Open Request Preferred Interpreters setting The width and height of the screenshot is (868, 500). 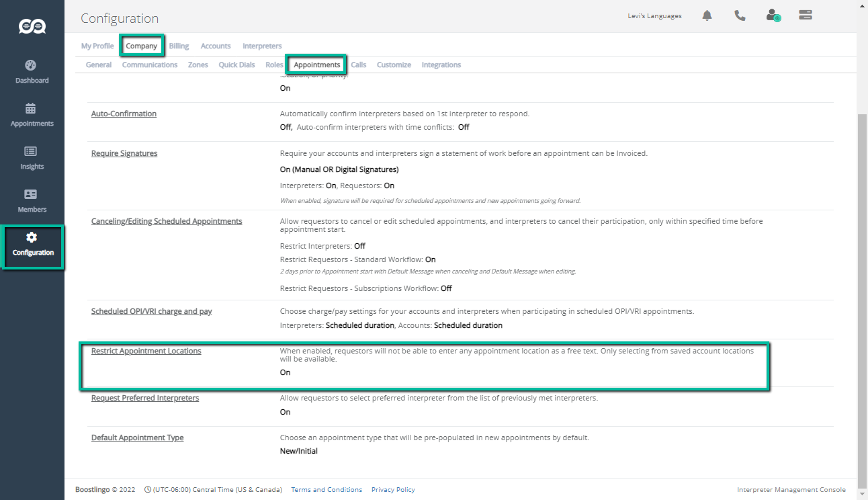[x=145, y=398]
